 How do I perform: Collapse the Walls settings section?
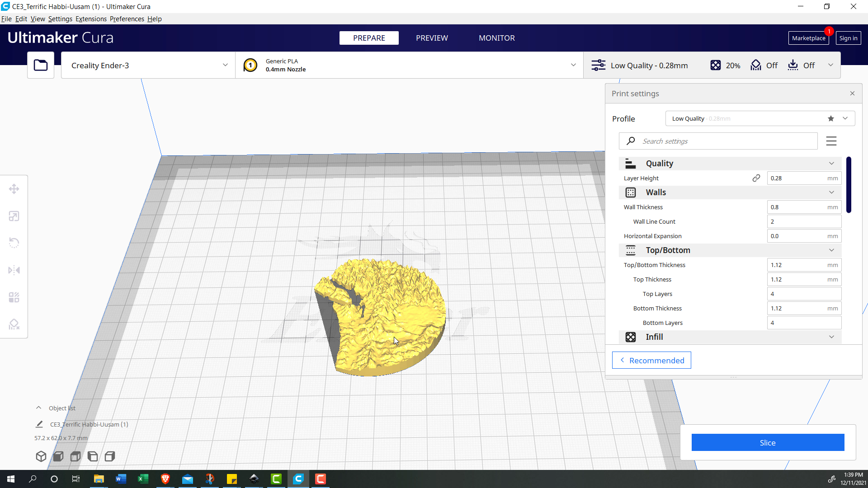click(831, 192)
